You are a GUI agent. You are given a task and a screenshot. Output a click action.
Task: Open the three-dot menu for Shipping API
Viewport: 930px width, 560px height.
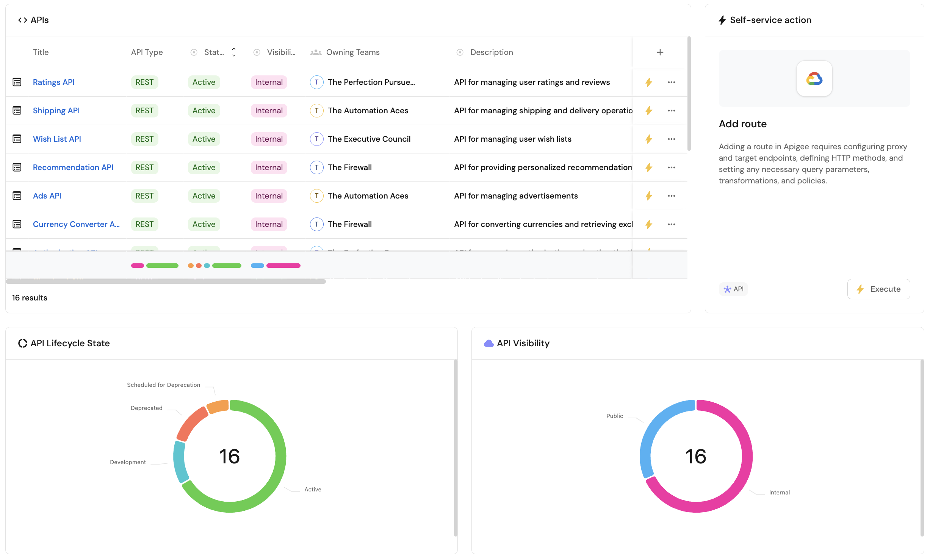tap(671, 111)
